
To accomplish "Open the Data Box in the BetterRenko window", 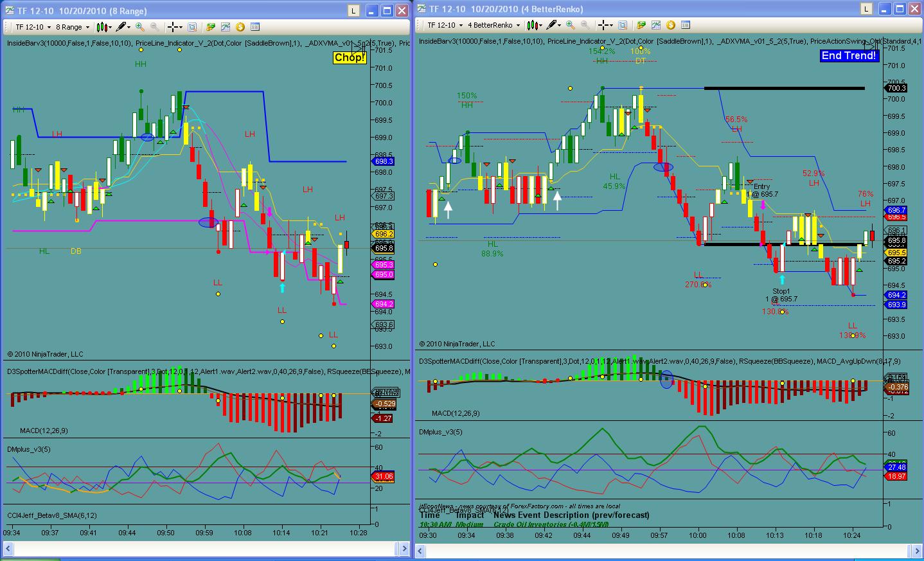I will pos(623,25).
